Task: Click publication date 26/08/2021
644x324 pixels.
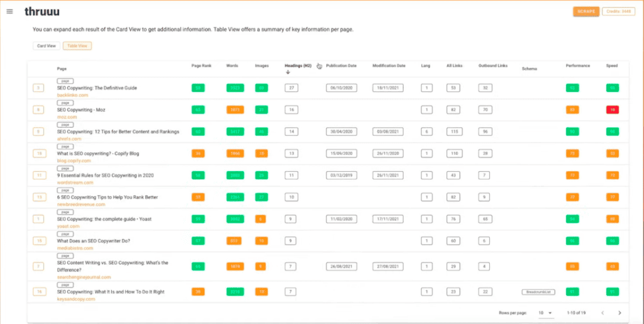Action: click(341, 266)
